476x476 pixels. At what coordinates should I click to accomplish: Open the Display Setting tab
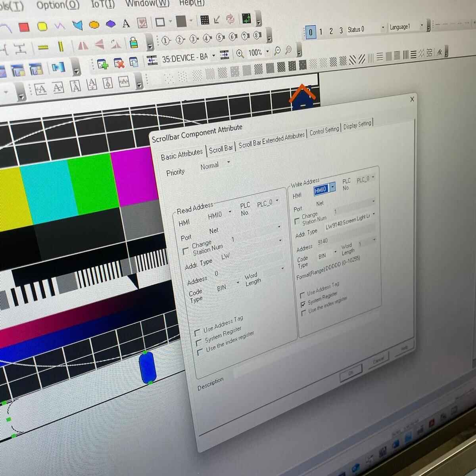(x=357, y=125)
